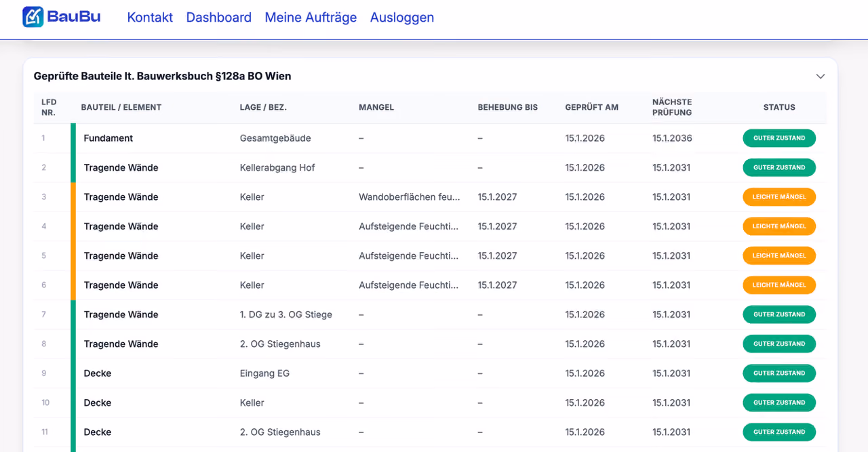
Task: Click row number 9
Action: tap(43, 373)
